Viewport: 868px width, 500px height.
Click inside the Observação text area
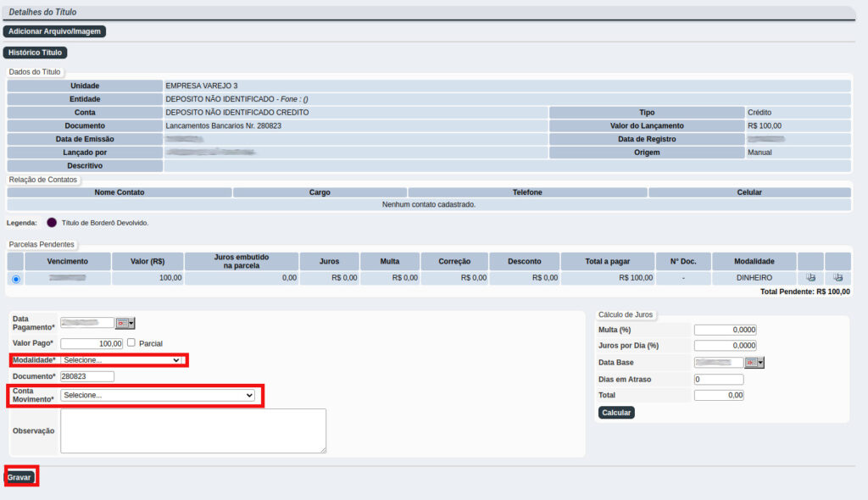coord(193,431)
